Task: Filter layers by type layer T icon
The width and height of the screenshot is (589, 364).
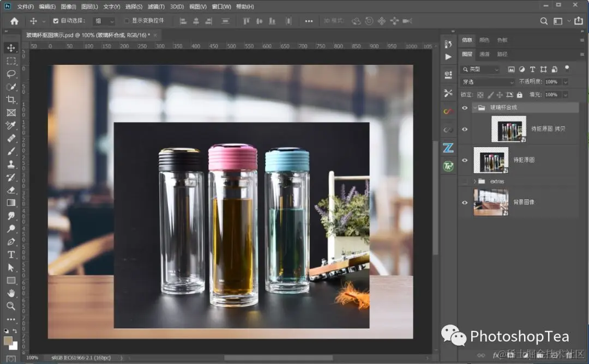Action: tap(532, 69)
